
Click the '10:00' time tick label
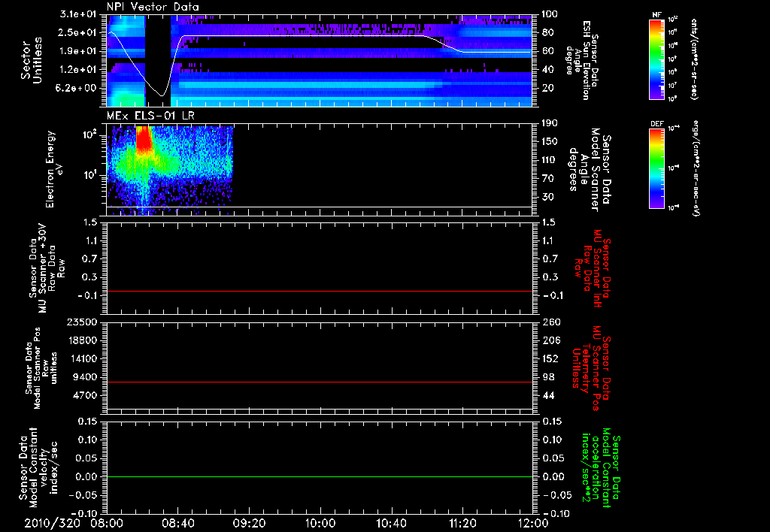[x=320, y=523]
